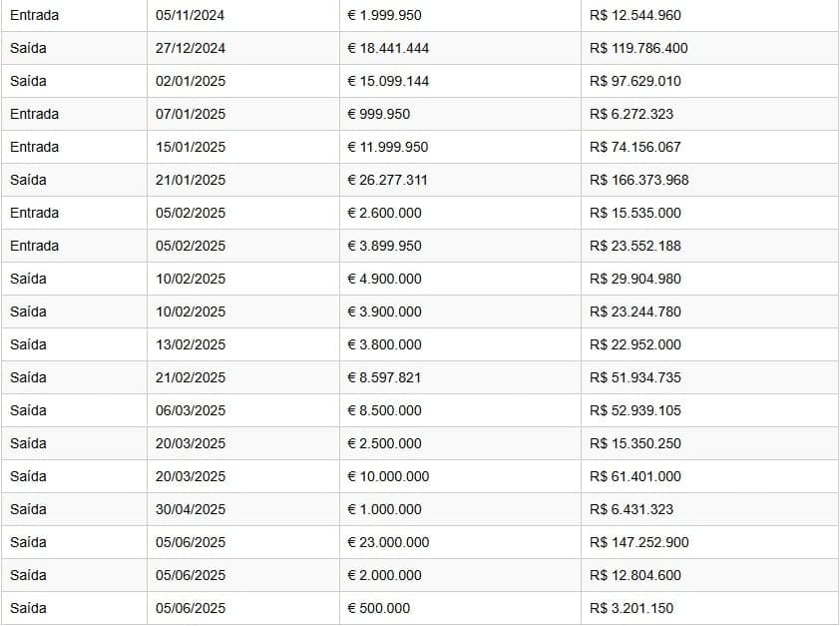Click the € 999.950 amount cell
This screenshot has width=840, height=626.
[378, 114]
